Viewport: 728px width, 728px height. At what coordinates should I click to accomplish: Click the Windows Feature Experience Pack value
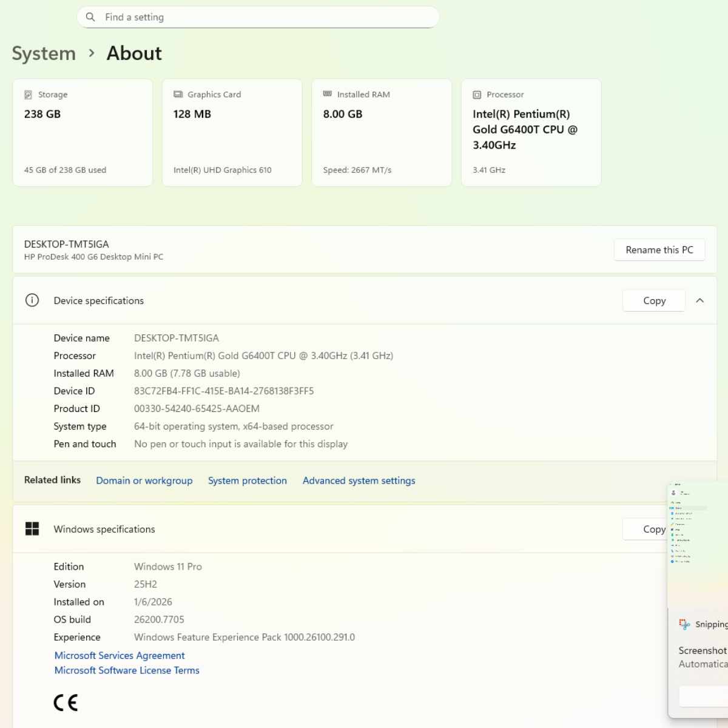(244, 637)
